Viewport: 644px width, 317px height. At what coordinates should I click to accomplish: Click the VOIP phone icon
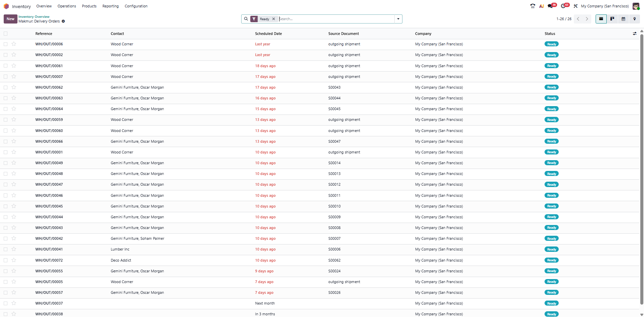tap(532, 6)
